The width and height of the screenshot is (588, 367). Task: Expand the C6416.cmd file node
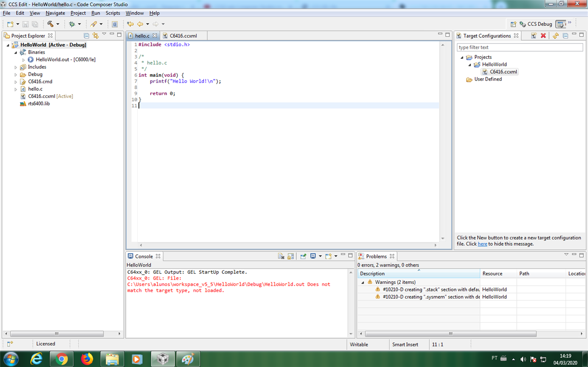click(x=16, y=82)
